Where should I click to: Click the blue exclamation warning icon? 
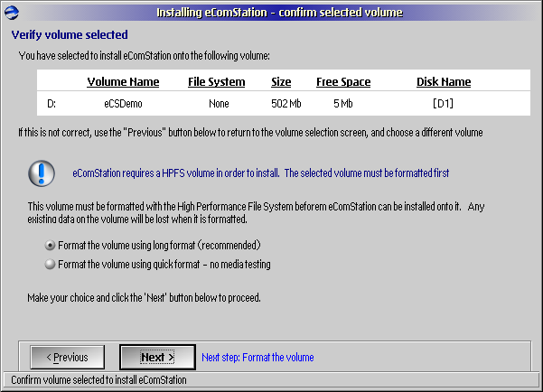click(42, 173)
